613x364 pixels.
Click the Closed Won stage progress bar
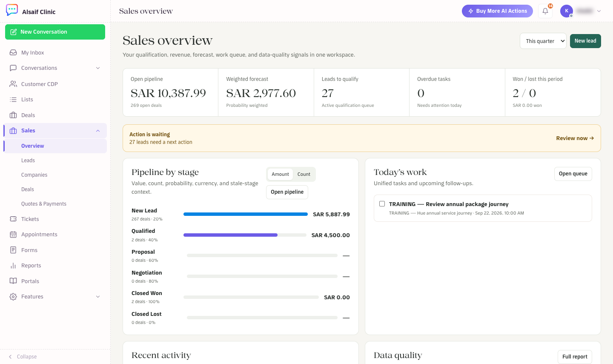click(251, 297)
